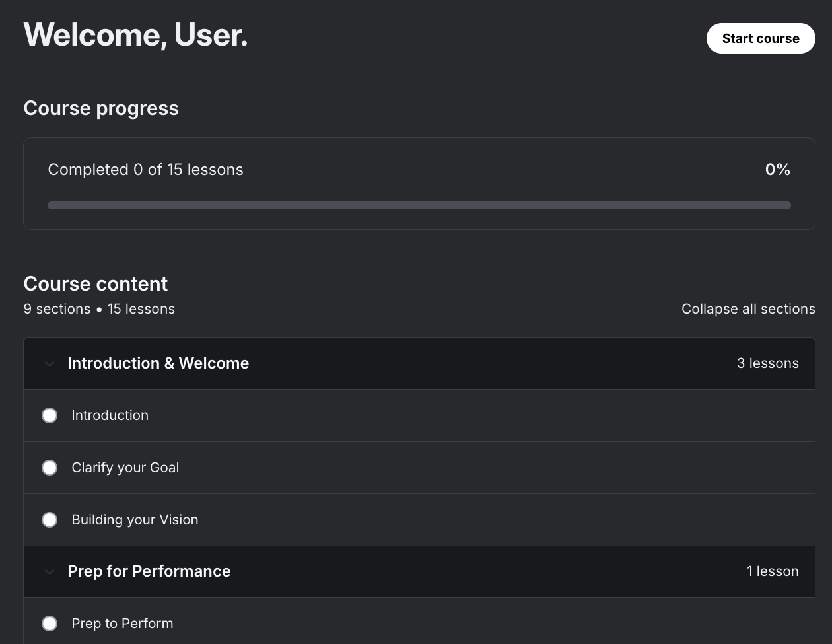Click the 0% progress percentage
832x644 pixels.
[x=778, y=170]
